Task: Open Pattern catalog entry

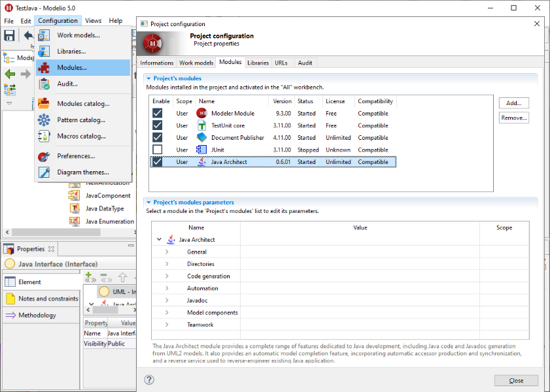Action: 83,120
